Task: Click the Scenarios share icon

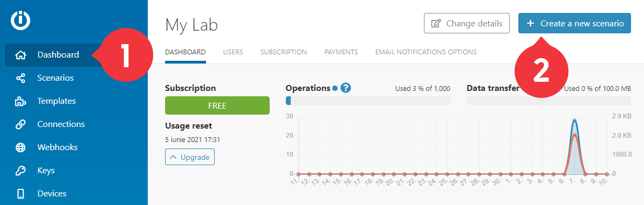Action: pyautogui.click(x=20, y=78)
